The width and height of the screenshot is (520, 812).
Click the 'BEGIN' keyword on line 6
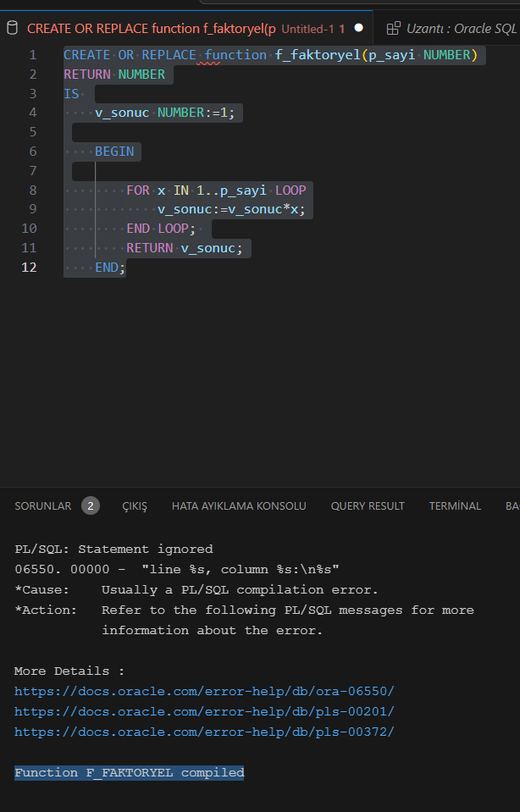coord(114,152)
